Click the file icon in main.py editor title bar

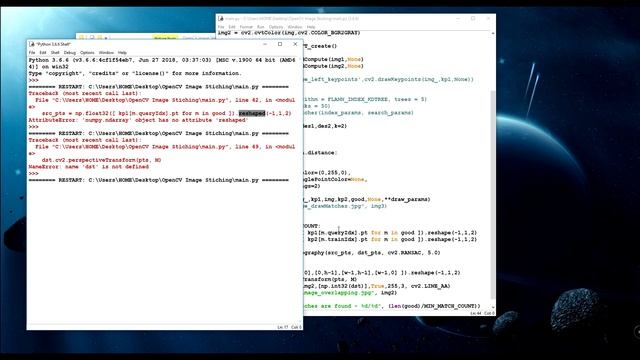coord(221,18)
